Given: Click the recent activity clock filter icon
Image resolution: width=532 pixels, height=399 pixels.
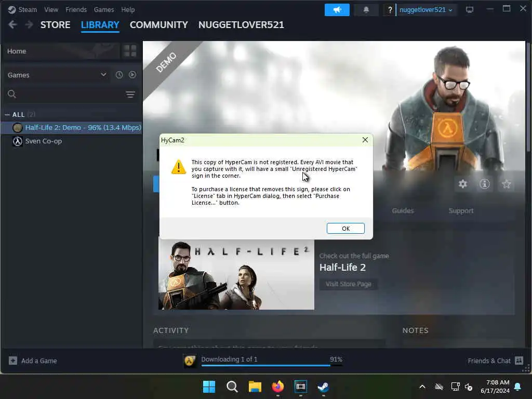Looking at the screenshot, I should click(x=119, y=75).
